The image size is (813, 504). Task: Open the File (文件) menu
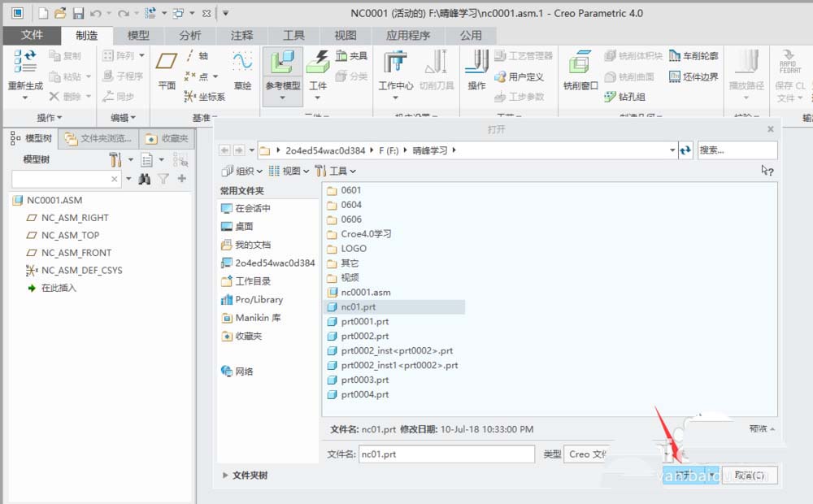(32, 35)
